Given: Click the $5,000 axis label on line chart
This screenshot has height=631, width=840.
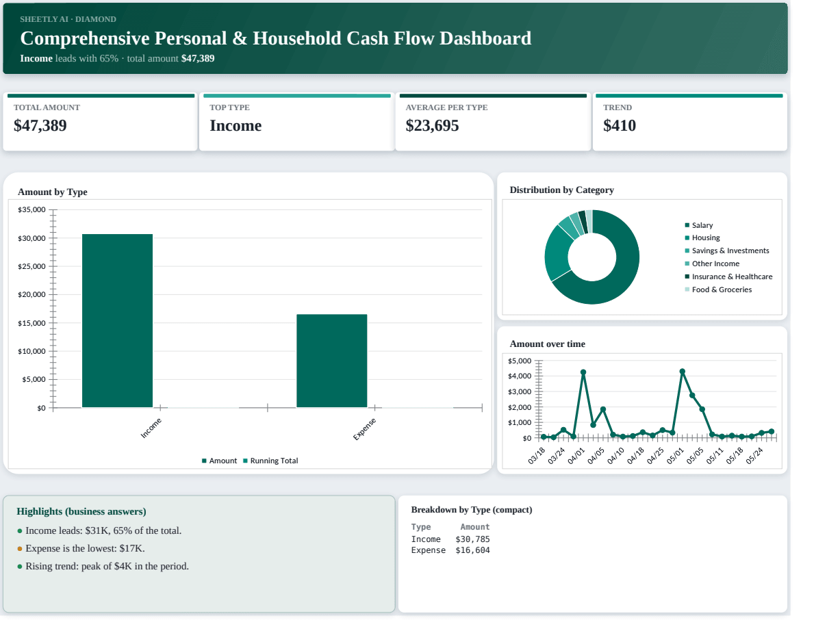Looking at the screenshot, I should [520, 361].
